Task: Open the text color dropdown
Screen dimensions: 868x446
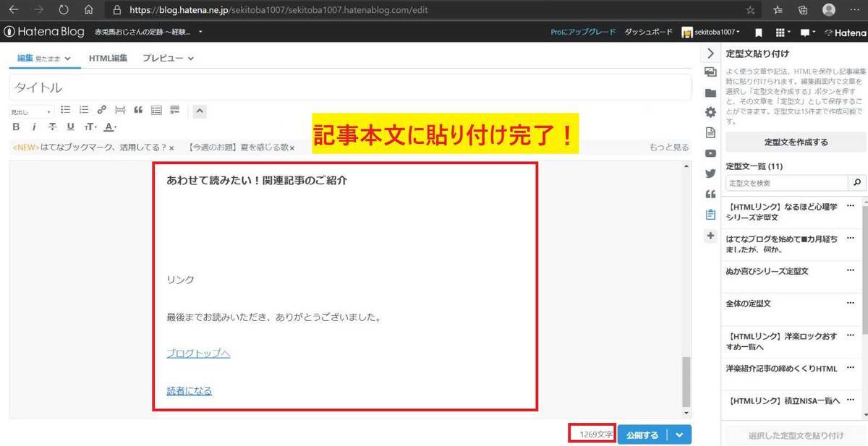Action: tap(110, 127)
